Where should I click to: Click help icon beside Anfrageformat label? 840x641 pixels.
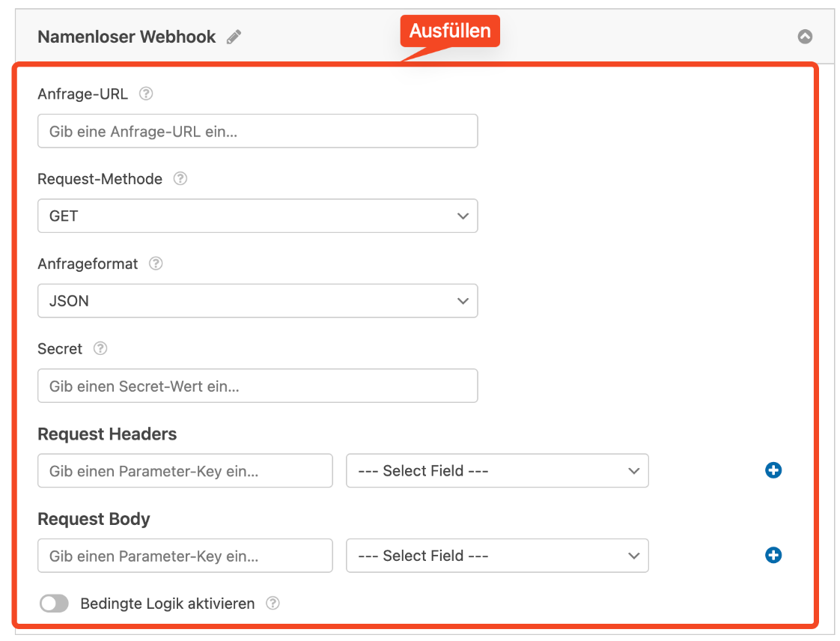tap(156, 264)
